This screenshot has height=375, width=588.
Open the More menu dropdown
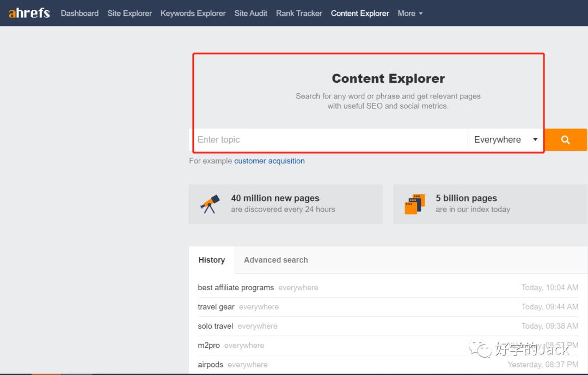point(410,13)
